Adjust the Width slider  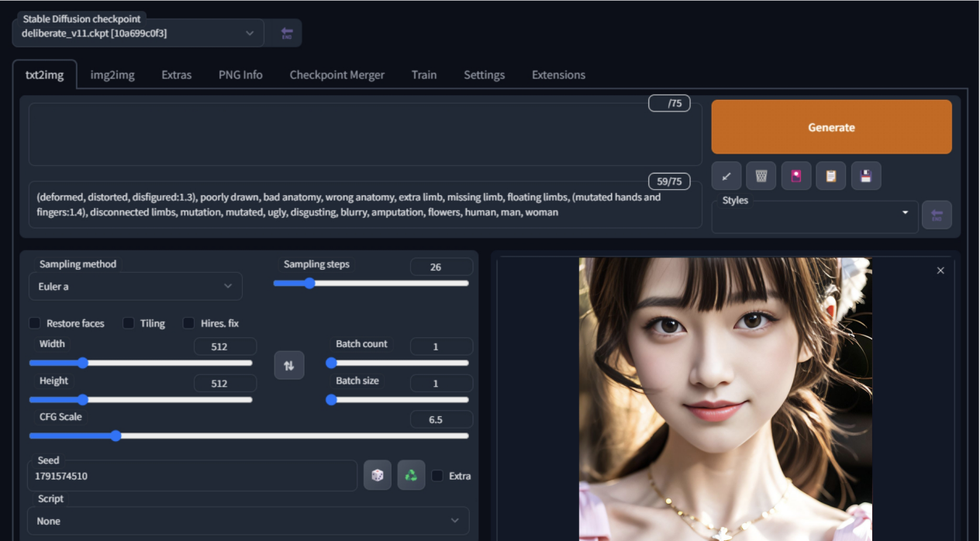click(141, 363)
